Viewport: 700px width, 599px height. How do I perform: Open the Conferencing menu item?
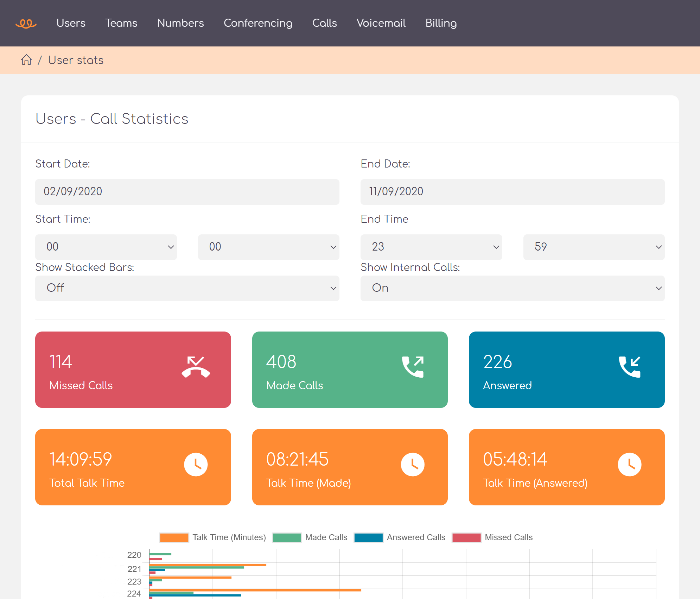click(x=258, y=23)
